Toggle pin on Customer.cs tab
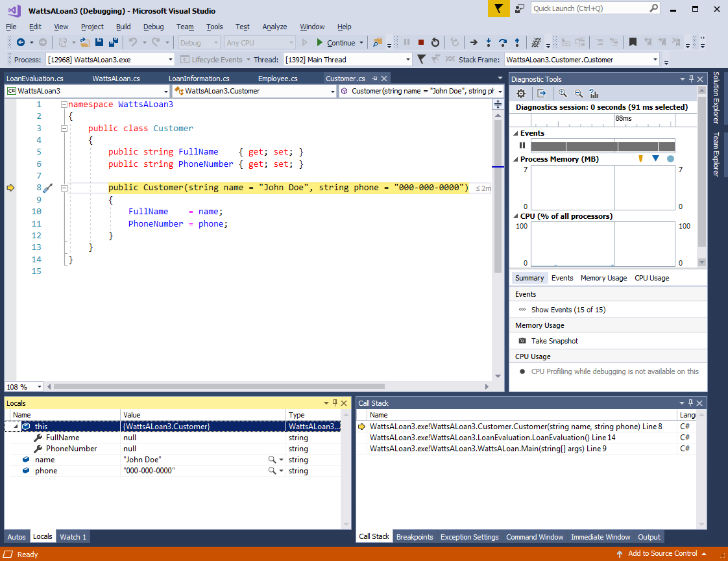728x561 pixels. (374, 79)
